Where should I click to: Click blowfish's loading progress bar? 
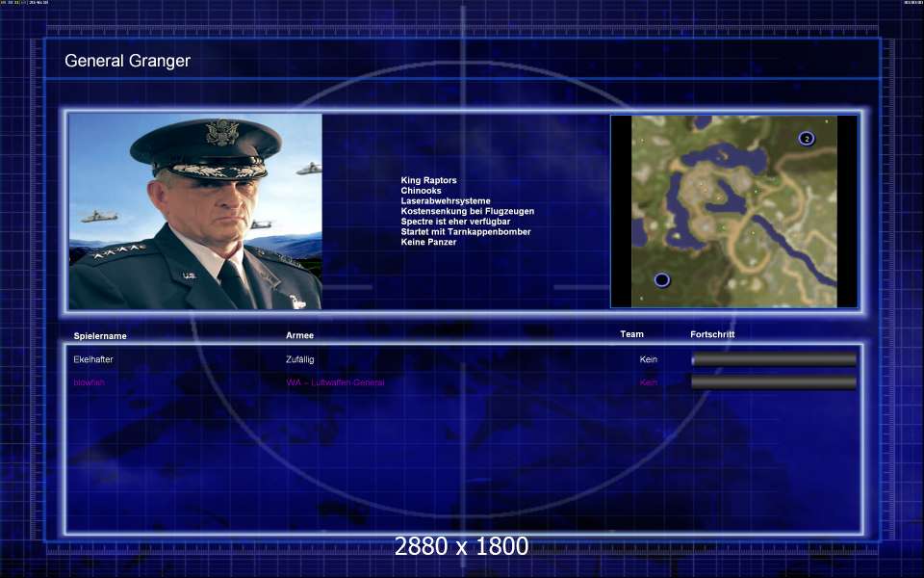click(774, 382)
